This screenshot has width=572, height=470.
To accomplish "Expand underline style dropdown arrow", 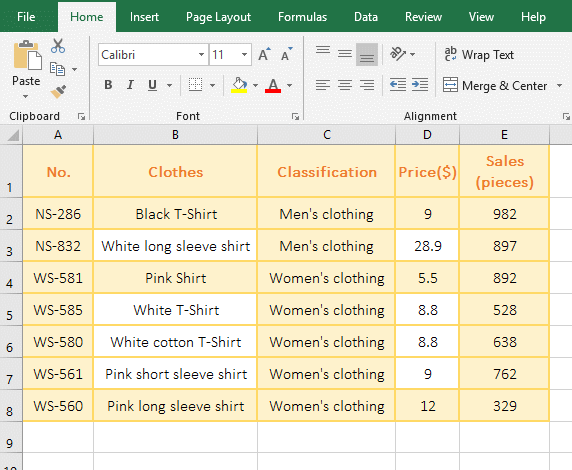I will (169, 85).
